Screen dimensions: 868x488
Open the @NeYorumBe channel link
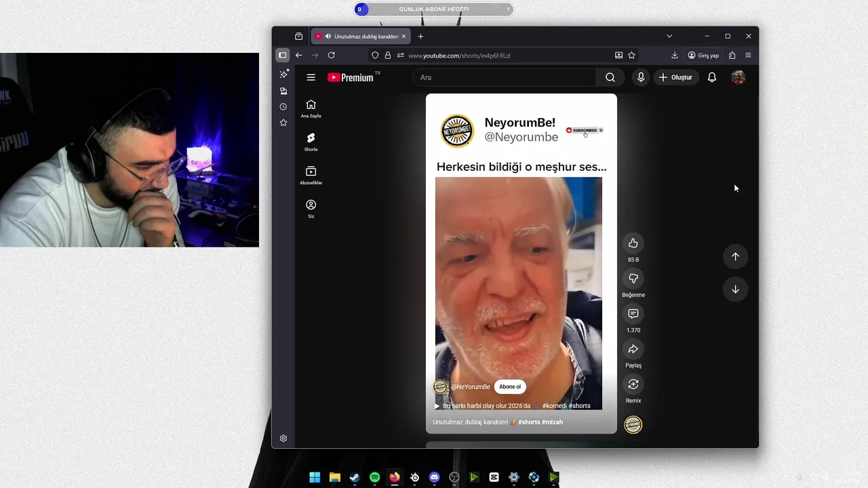470,387
